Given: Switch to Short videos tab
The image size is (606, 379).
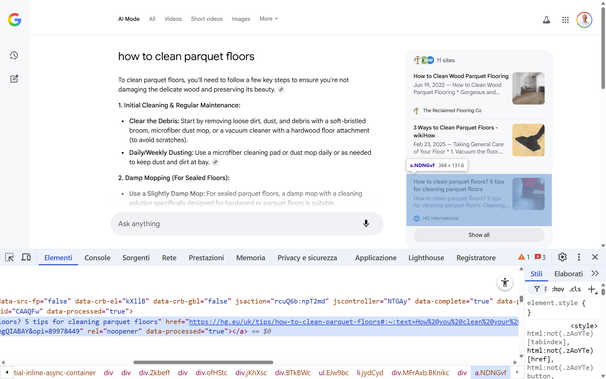Looking at the screenshot, I should (x=207, y=19).
